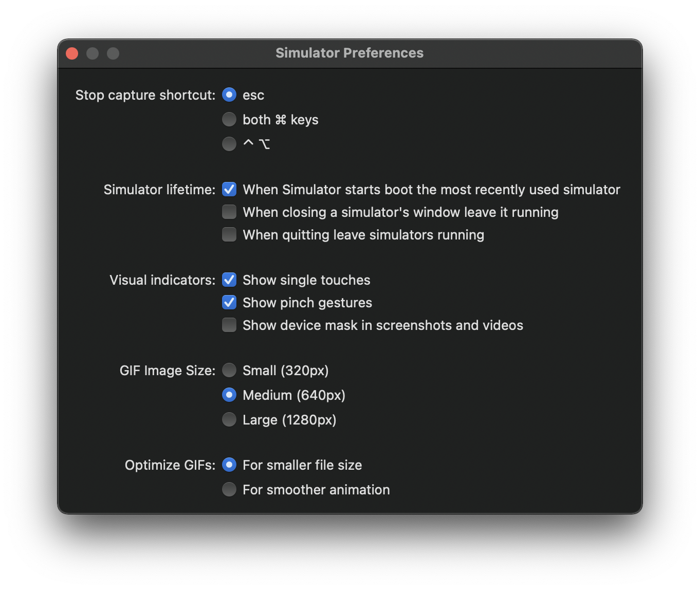Enable device mask in screenshots and videos
Image resolution: width=700 pixels, height=590 pixels.
[229, 325]
